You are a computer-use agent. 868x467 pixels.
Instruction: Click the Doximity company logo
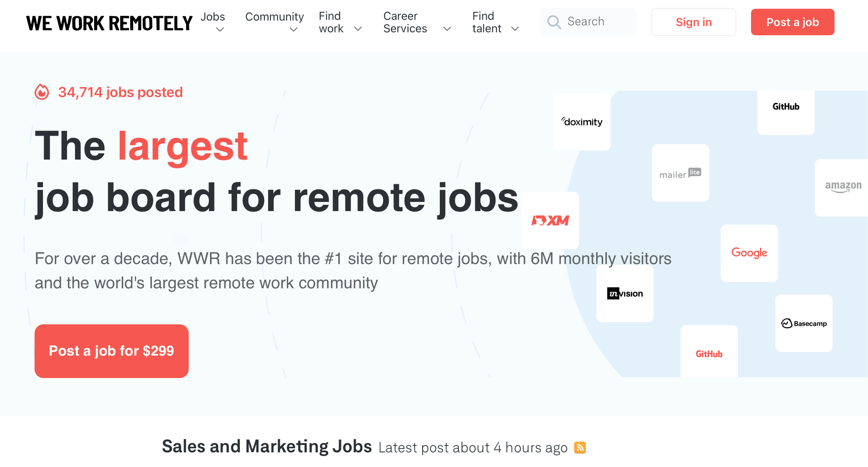pyautogui.click(x=582, y=122)
